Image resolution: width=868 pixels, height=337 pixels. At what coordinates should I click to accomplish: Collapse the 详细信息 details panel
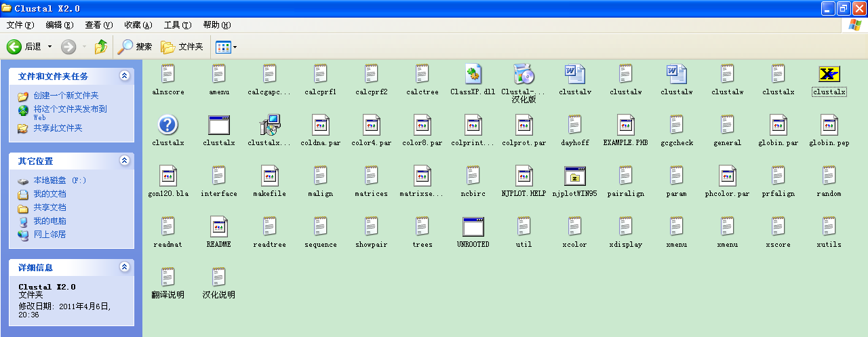(x=124, y=267)
